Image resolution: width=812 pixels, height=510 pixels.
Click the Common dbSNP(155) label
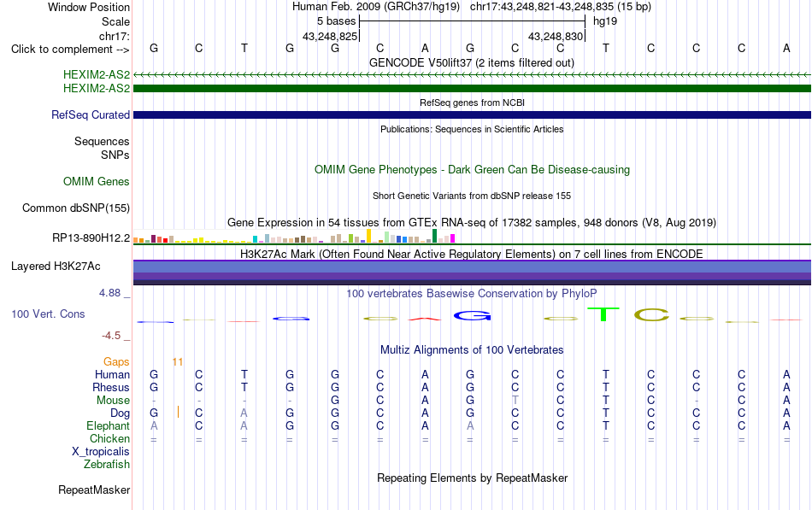76,208
